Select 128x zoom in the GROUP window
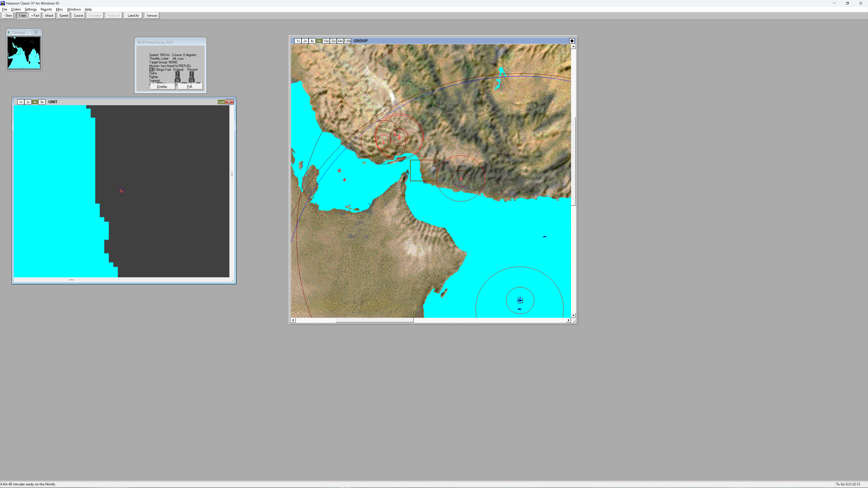Image resolution: width=868 pixels, height=488 pixels. coord(347,41)
